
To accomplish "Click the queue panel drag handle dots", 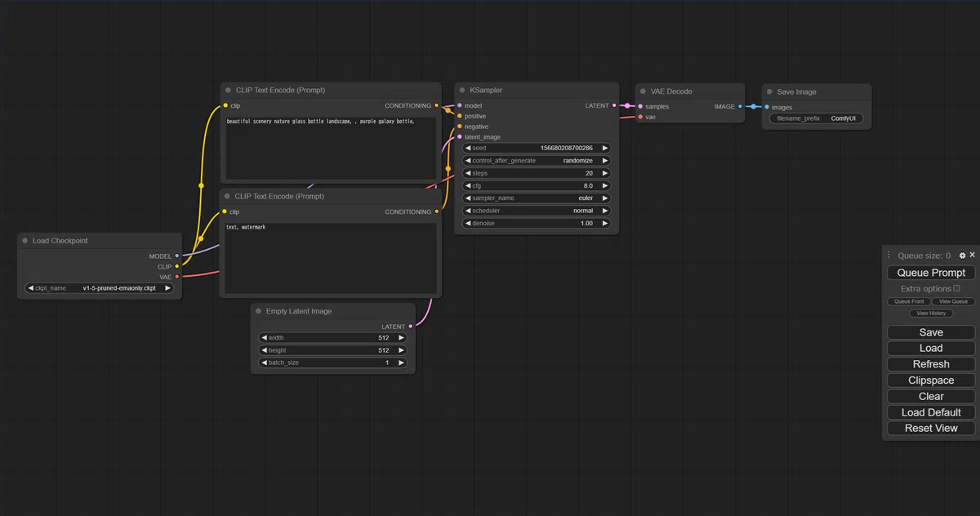I will [x=889, y=256].
